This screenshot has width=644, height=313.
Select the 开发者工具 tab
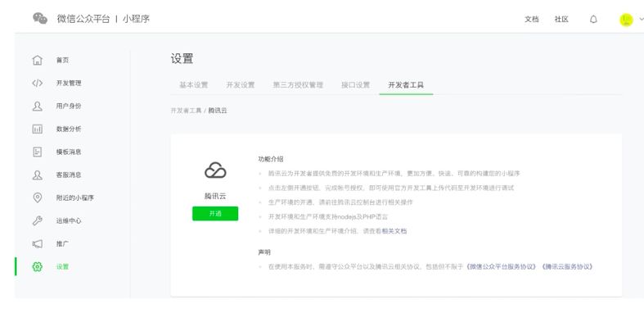pyautogui.click(x=406, y=85)
